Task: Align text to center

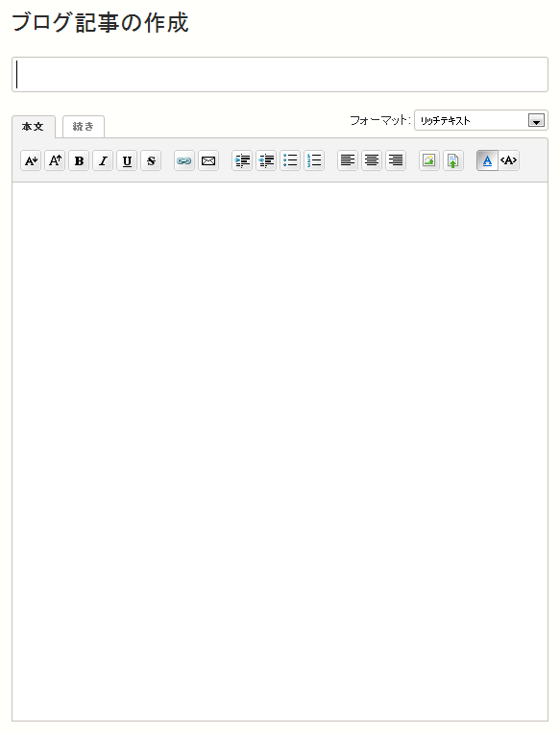Action: click(x=372, y=160)
